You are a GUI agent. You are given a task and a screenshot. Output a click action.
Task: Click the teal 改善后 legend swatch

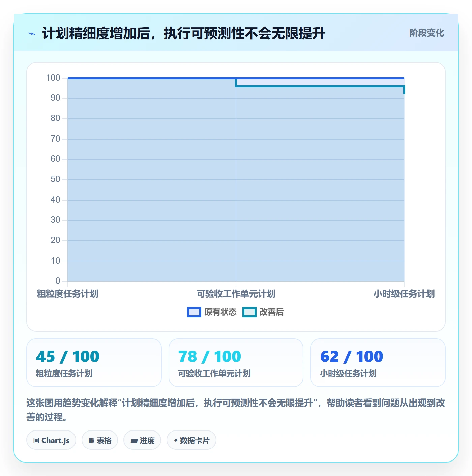249,312
